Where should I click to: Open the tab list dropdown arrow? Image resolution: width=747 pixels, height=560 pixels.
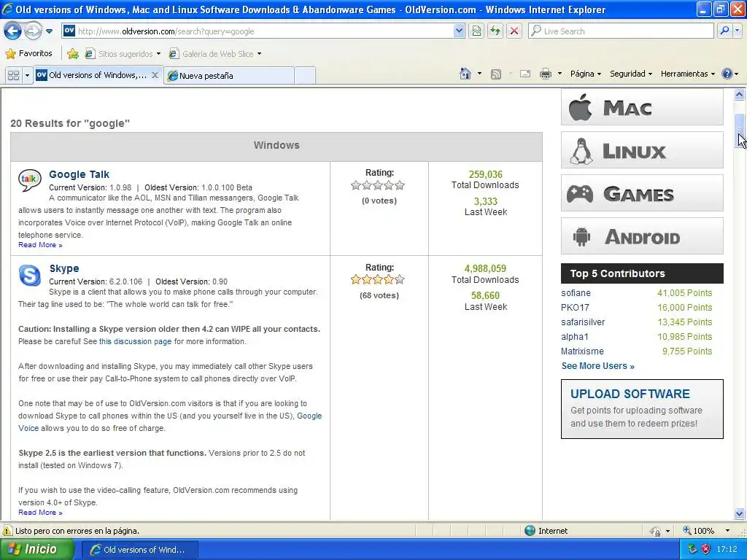pos(27,75)
